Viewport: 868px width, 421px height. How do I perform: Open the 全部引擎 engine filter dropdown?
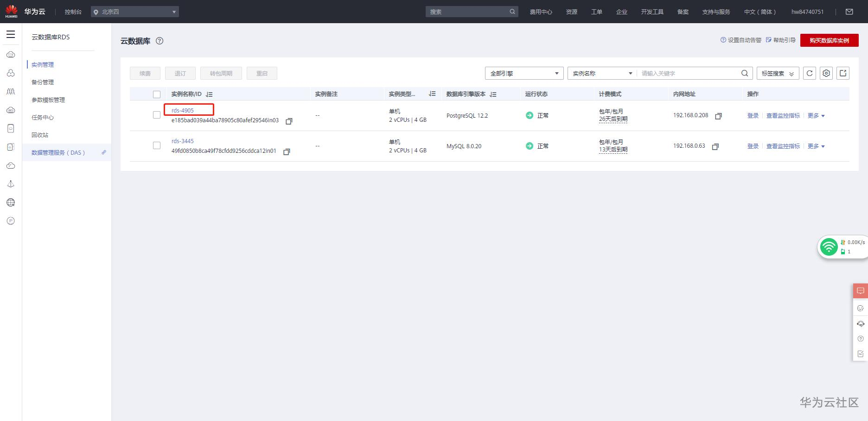click(x=524, y=73)
